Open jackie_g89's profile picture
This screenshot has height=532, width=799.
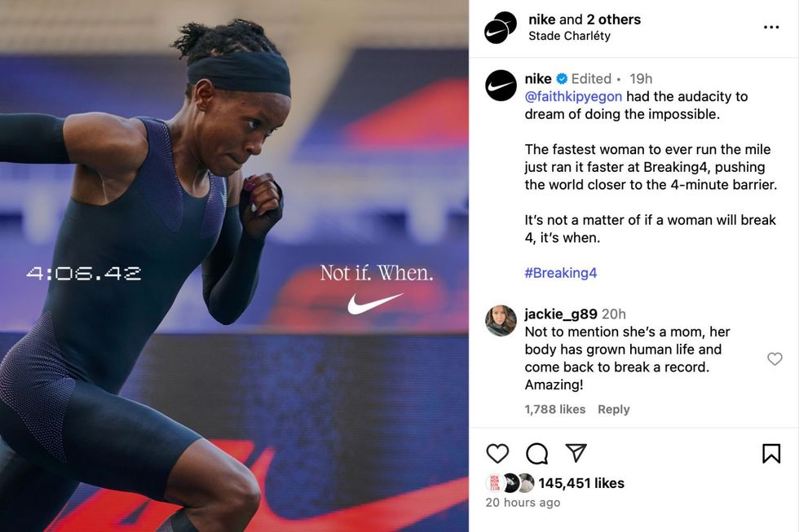501,321
